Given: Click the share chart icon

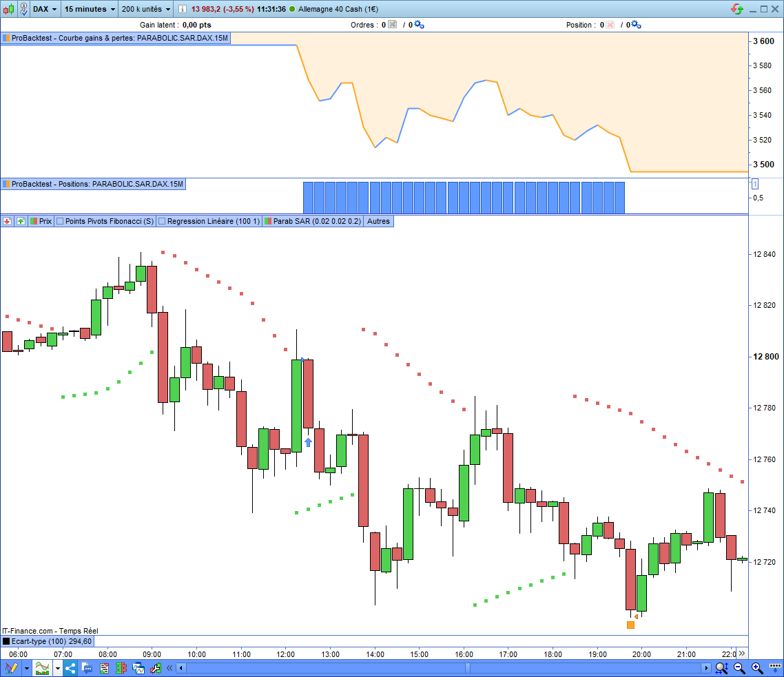Looking at the screenshot, I should tap(70, 668).
